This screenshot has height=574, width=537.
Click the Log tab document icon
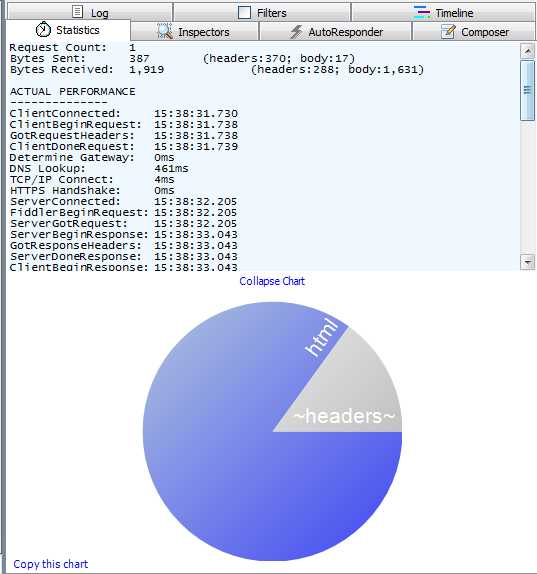tap(77, 12)
